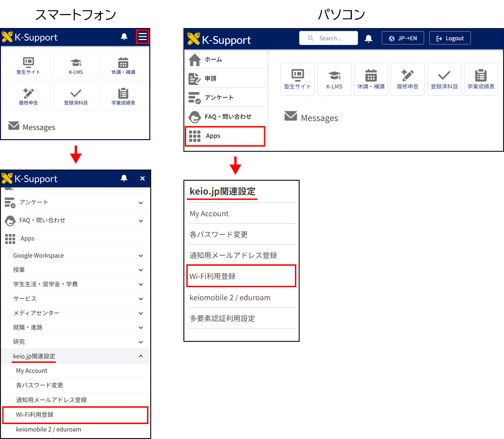Expand the メディアセンター section chevron
The image size is (504, 439).
coord(140,313)
